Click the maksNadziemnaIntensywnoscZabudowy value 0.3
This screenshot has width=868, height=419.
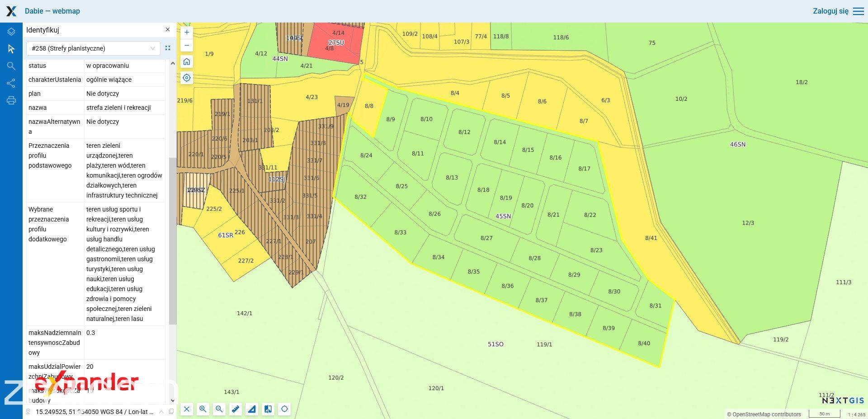(x=91, y=333)
